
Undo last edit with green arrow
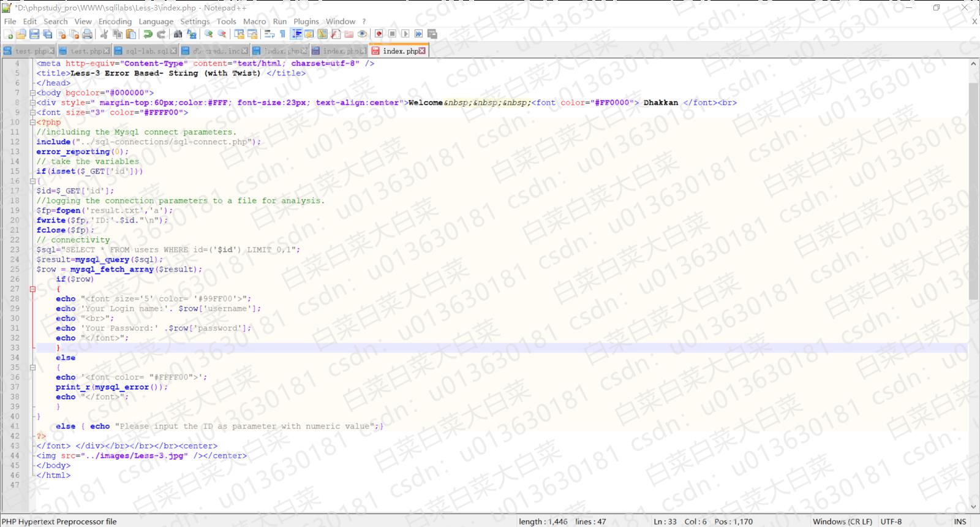point(148,34)
